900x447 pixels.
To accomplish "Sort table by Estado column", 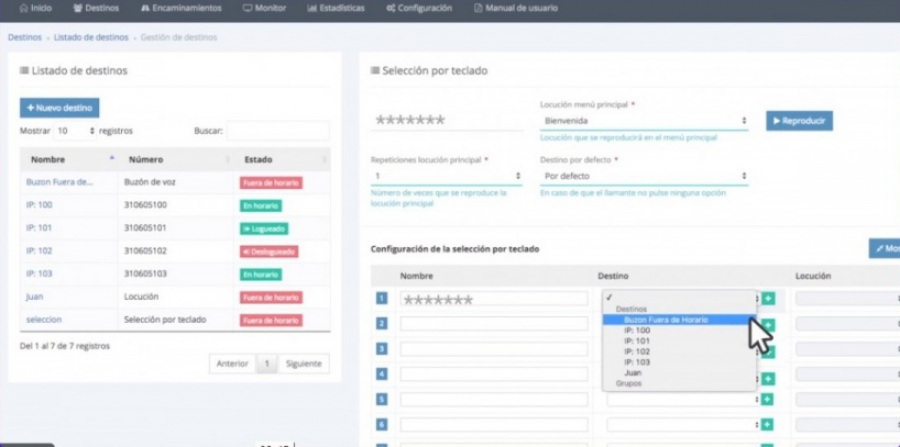I will [282, 160].
